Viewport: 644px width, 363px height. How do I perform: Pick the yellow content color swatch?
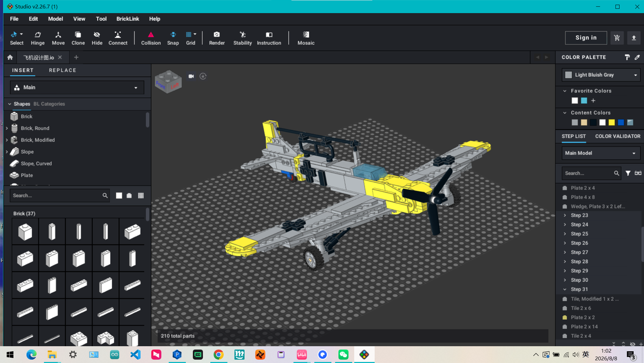612,122
